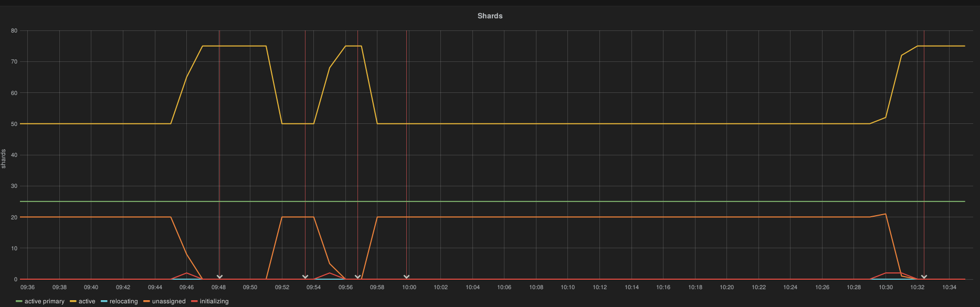Toggle the active primary series in legend
The height and width of the screenshot is (307, 980).
(x=44, y=301)
